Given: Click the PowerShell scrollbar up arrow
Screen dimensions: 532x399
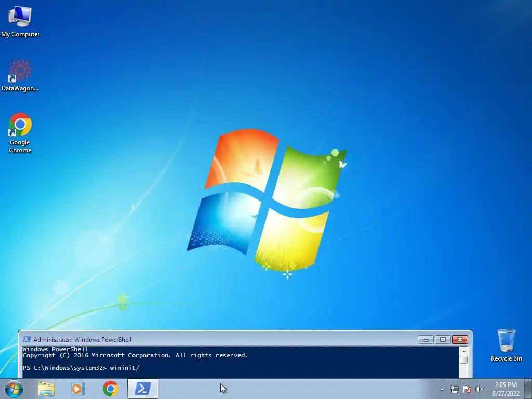Looking at the screenshot, I should (x=464, y=351).
